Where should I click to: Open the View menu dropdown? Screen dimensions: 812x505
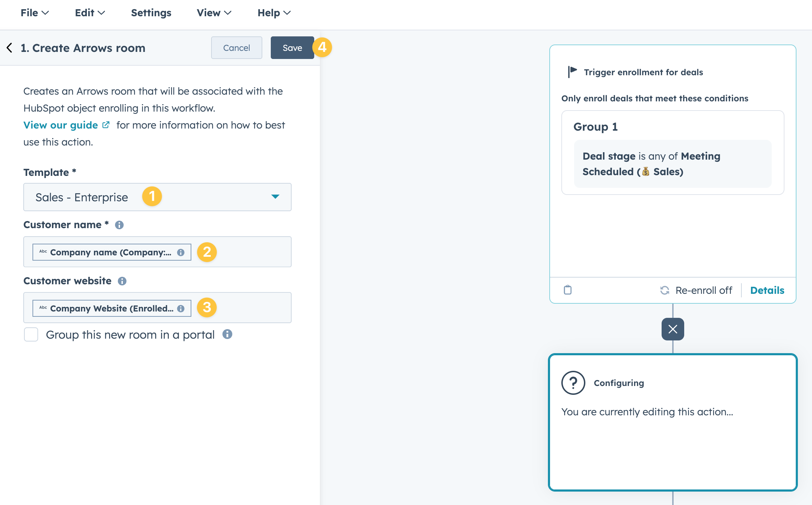click(214, 13)
